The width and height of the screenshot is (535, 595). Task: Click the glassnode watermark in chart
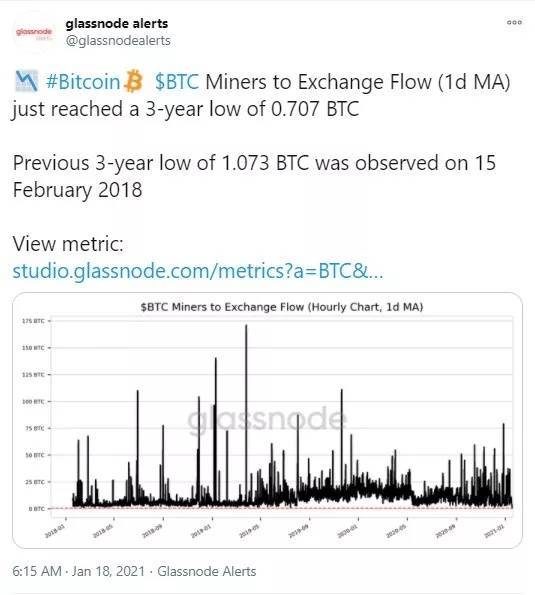267,420
